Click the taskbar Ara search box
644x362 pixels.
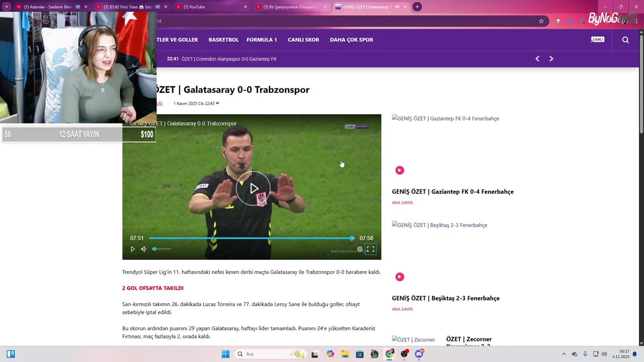271,354
